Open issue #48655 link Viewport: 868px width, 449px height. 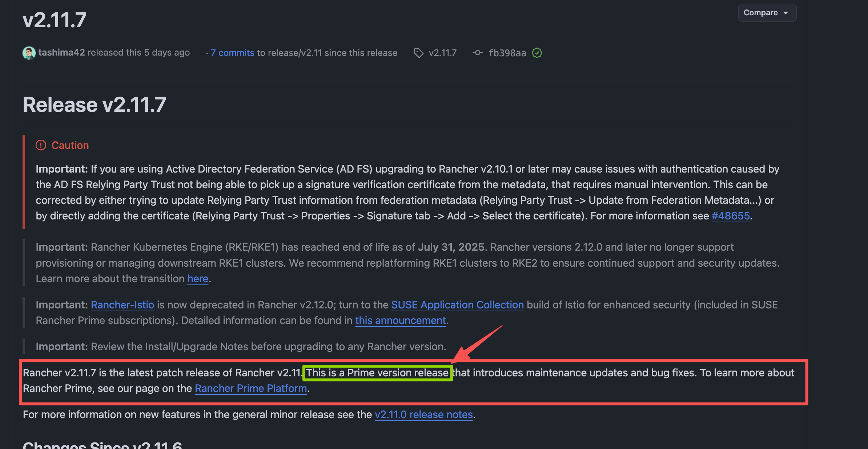(730, 216)
